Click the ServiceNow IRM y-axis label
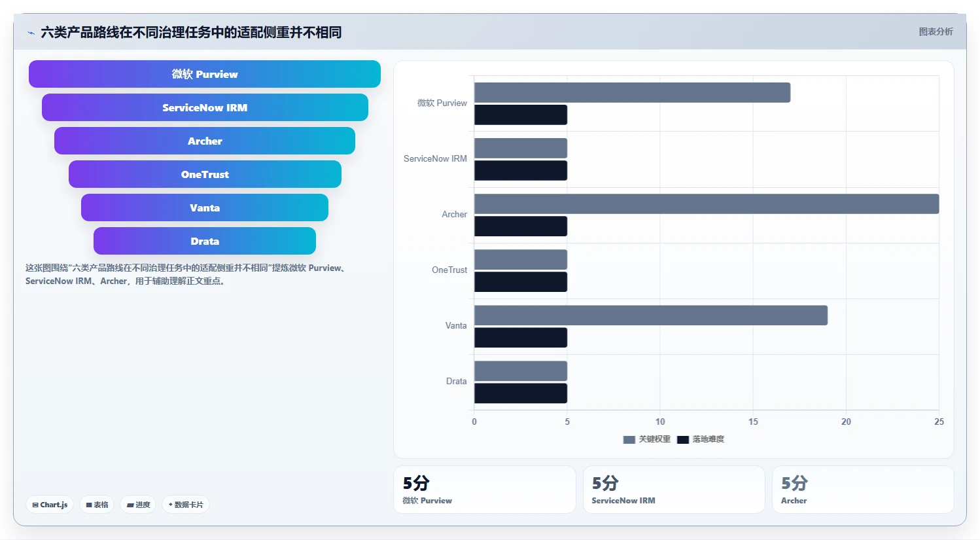Screen dimensions: 980x540 (x=435, y=158)
